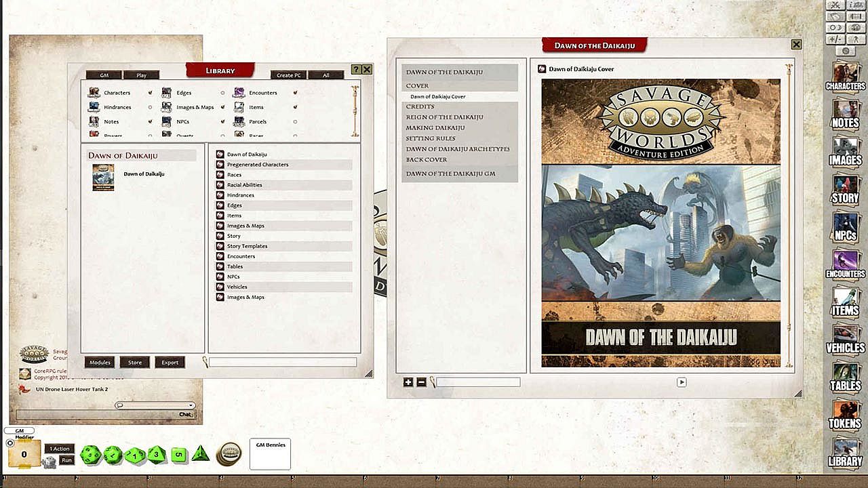Viewport: 868px width, 488px height.
Task: Click the minus collapse-all icon in Daikaiju window
Action: pyautogui.click(x=421, y=382)
